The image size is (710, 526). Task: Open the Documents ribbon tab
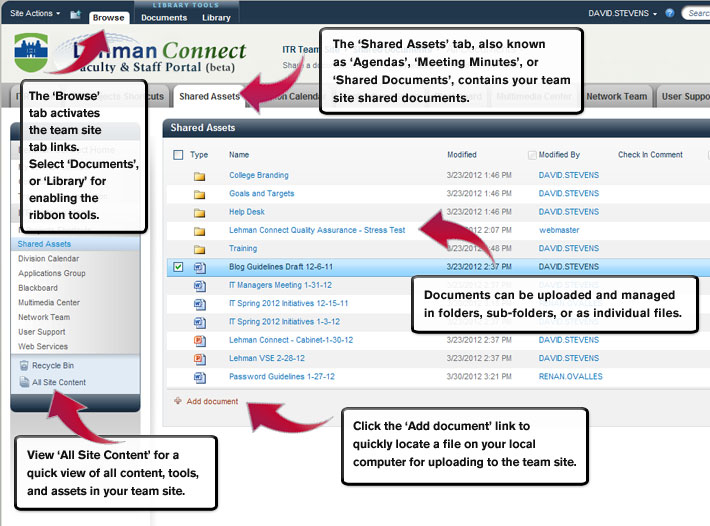click(164, 18)
